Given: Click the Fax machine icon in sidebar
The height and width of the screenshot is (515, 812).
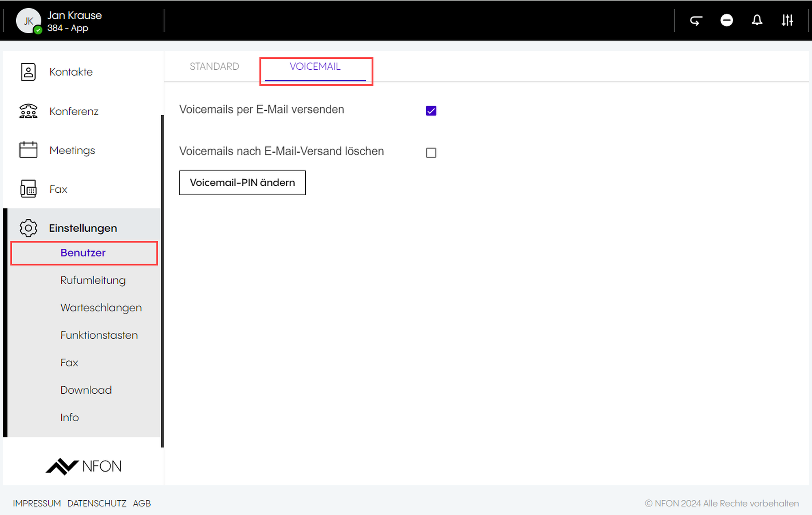Looking at the screenshot, I should tap(28, 189).
